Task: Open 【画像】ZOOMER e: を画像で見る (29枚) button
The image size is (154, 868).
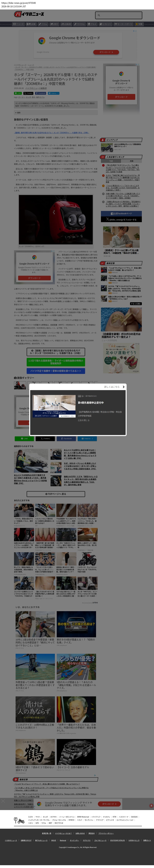Action: pyautogui.click(x=56, y=352)
